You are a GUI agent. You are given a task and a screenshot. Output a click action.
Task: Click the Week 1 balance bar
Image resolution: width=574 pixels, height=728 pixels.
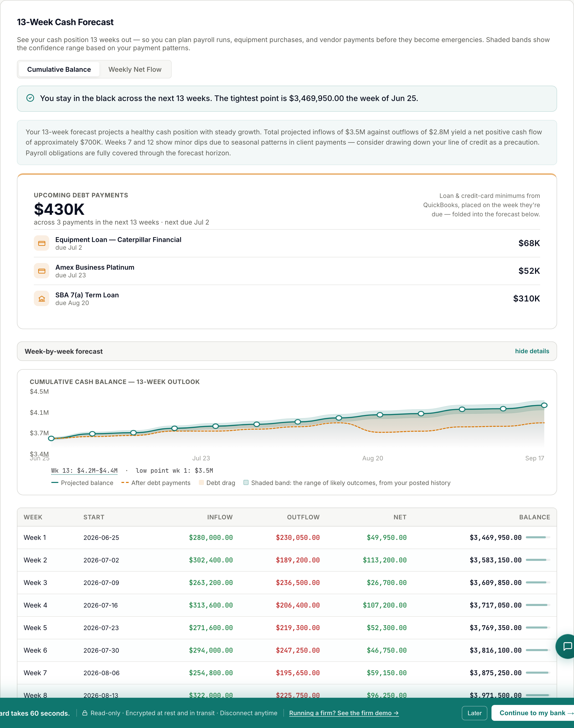point(538,537)
